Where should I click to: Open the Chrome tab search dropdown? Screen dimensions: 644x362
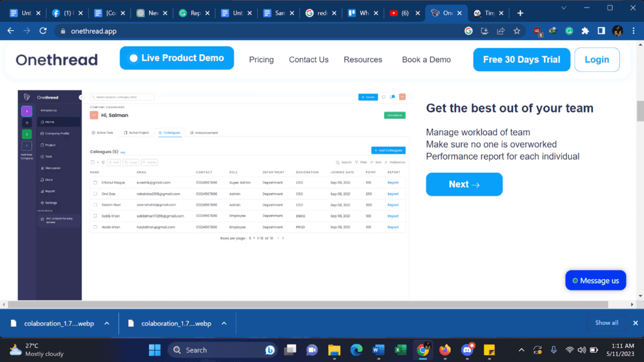[563, 8]
